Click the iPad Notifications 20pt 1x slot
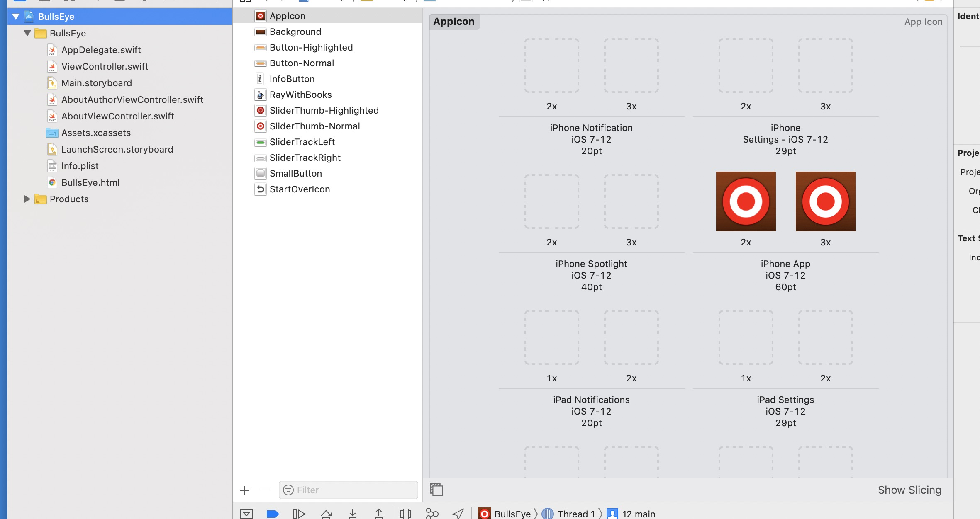Image resolution: width=980 pixels, height=519 pixels. (x=552, y=337)
